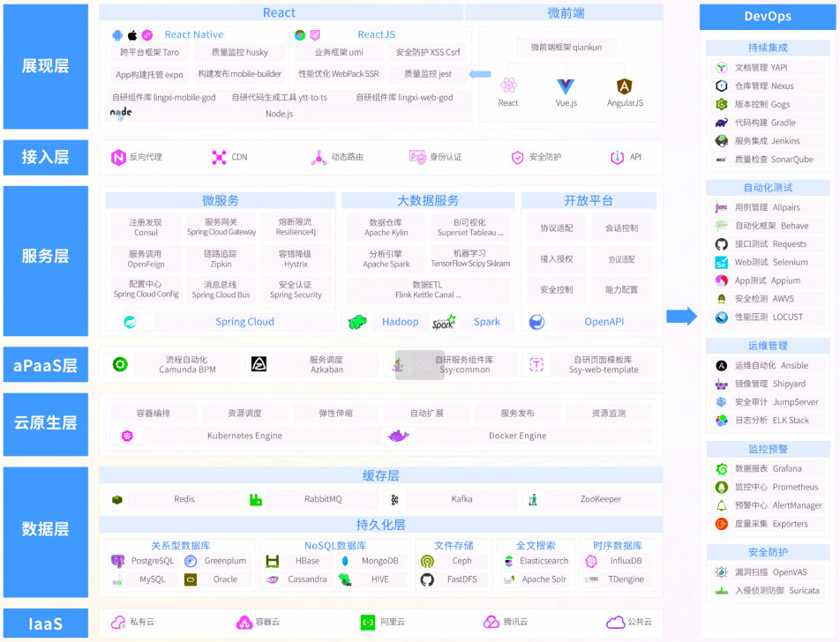Click the AngularJS logo
The image size is (840, 642).
pyautogui.click(x=624, y=86)
